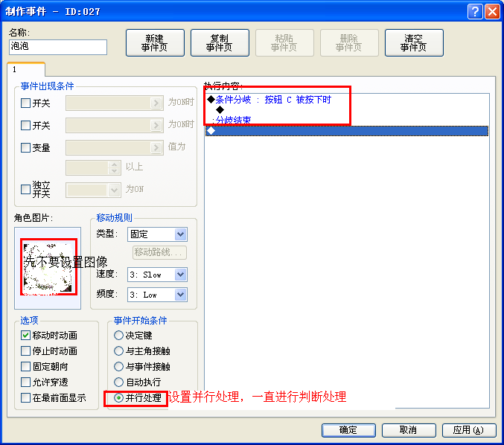Image resolution: width=504 pixels, height=445 pixels.
Task: Close the event editor window
Action: pyautogui.click(x=492, y=12)
